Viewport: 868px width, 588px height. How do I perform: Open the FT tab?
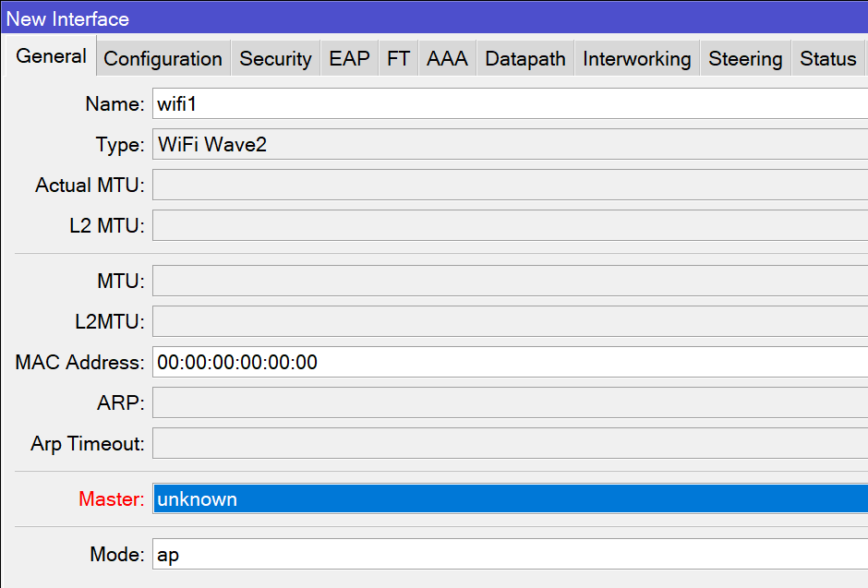[x=398, y=59]
